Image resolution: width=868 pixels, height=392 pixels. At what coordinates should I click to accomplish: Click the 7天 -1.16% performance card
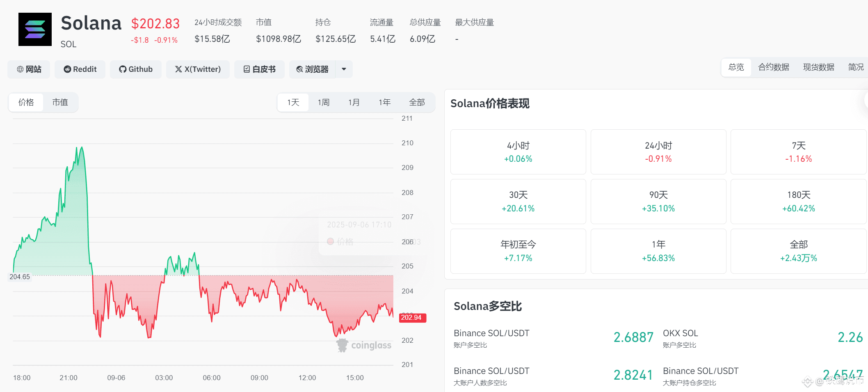(x=799, y=152)
